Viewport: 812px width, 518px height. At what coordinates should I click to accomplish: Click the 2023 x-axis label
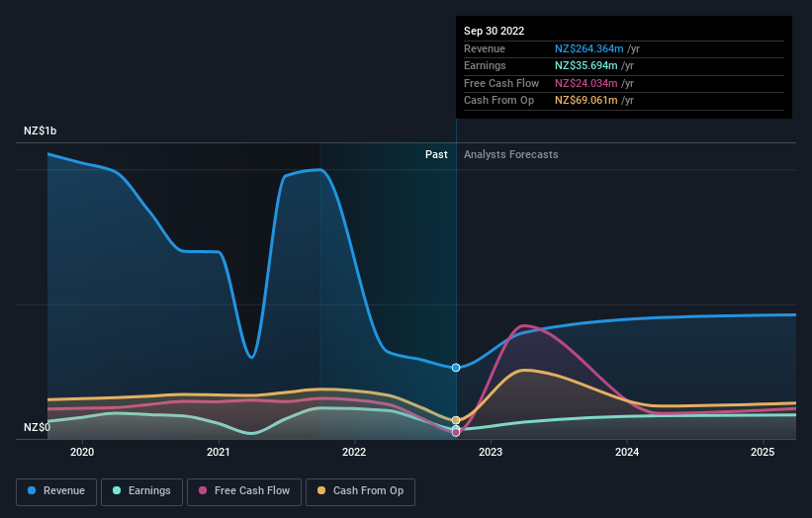pos(491,453)
